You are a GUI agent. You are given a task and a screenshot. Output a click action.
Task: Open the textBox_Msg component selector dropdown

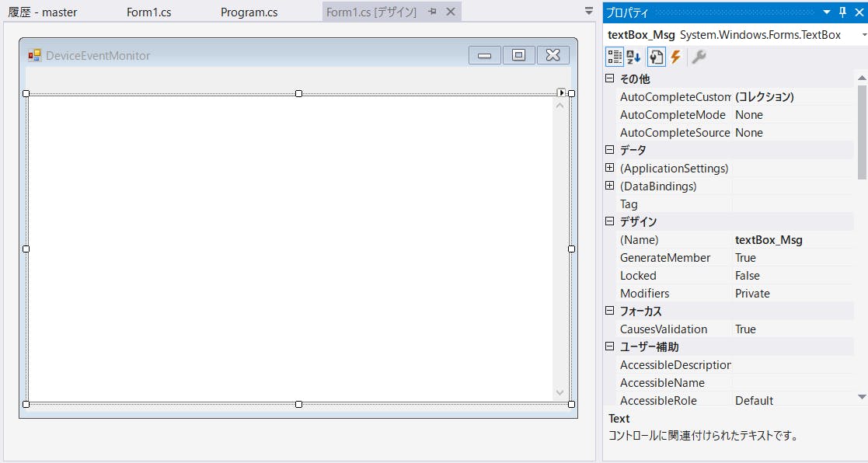pos(859,35)
